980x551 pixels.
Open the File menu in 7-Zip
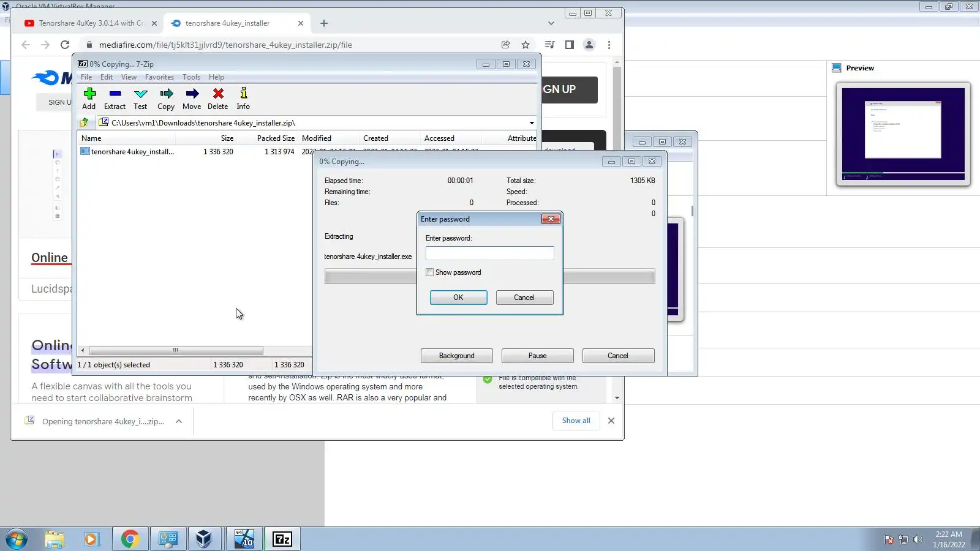click(x=86, y=77)
